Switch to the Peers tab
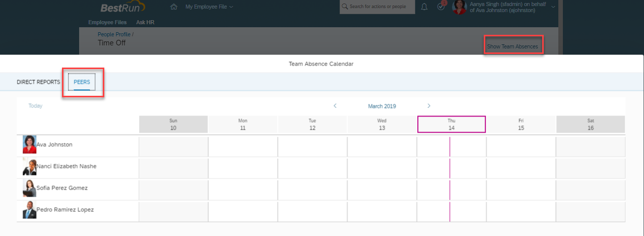Screen dimensions: 644x236 click(82, 82)
